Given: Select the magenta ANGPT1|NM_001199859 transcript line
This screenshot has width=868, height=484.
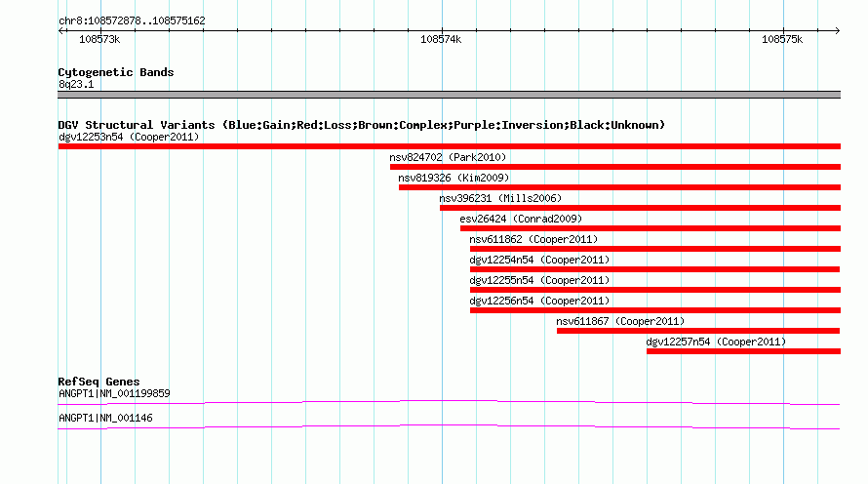Looking at the screenshot, I should click(x=449, y=402).
